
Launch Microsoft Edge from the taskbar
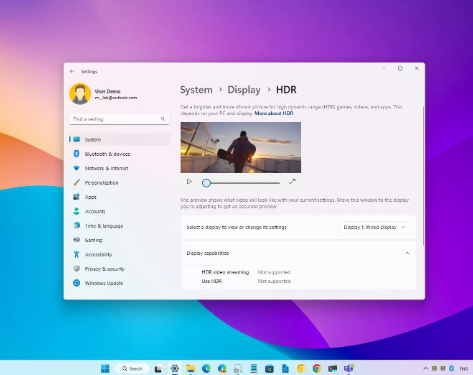click(206, 368)
